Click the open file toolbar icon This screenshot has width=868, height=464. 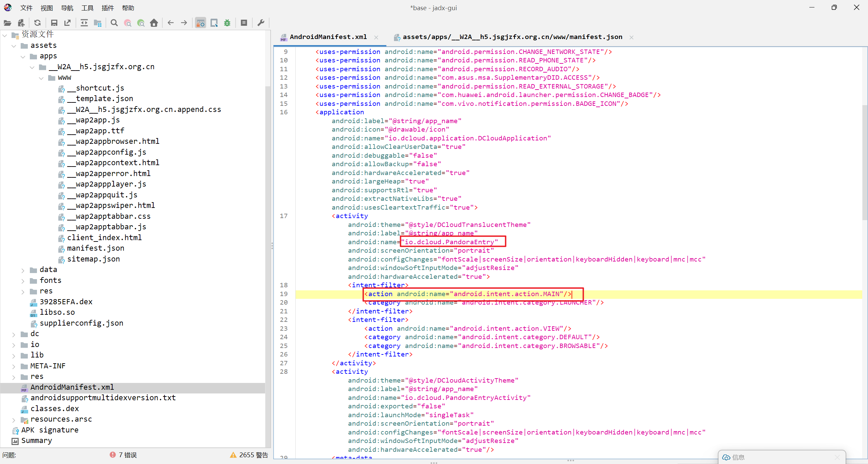coord(7,23)
